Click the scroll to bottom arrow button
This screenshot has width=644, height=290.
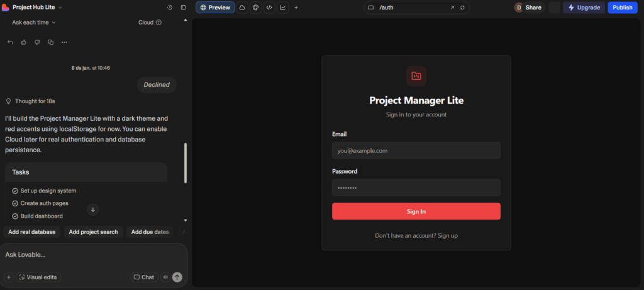(x=93, y=209)
